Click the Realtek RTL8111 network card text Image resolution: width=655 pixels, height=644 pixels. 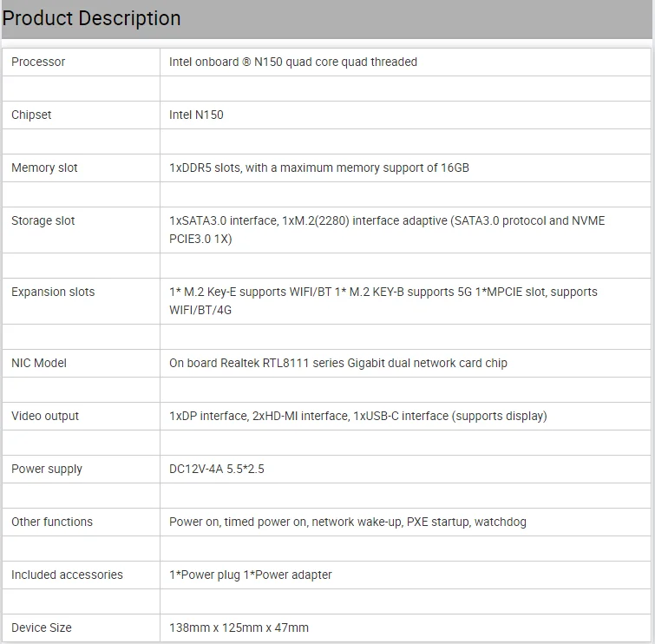tap(338, 363)
